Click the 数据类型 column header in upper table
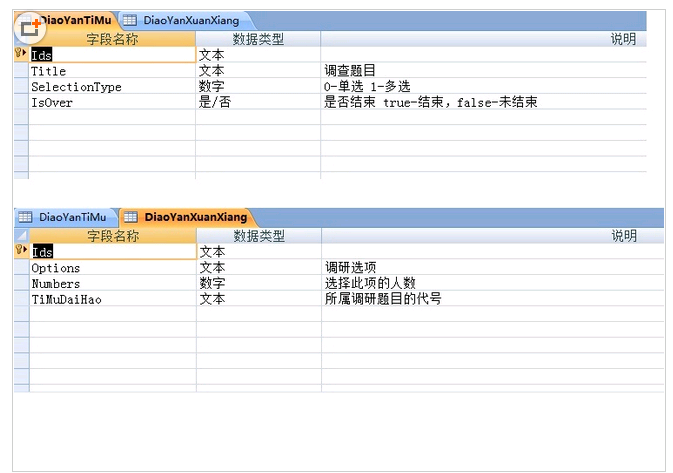The width and height of the screenshot is (673, 473). pyautogui.click(x=258, y=39)
